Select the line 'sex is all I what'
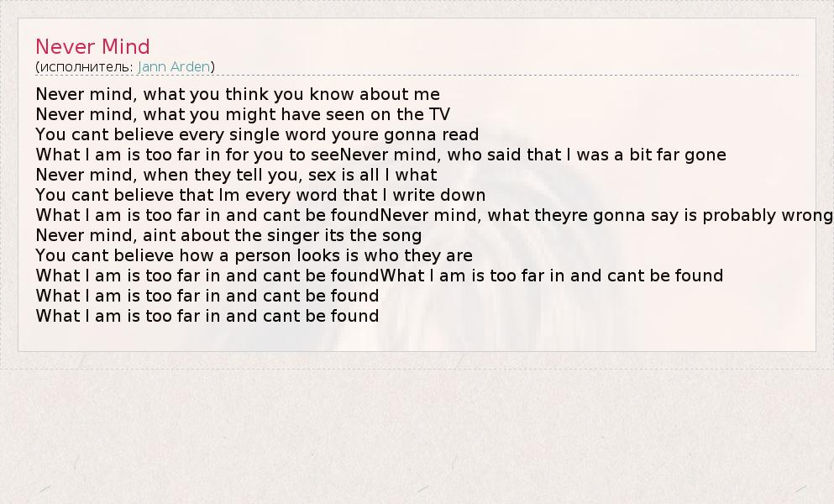834x504 pixels. [236, 175]
